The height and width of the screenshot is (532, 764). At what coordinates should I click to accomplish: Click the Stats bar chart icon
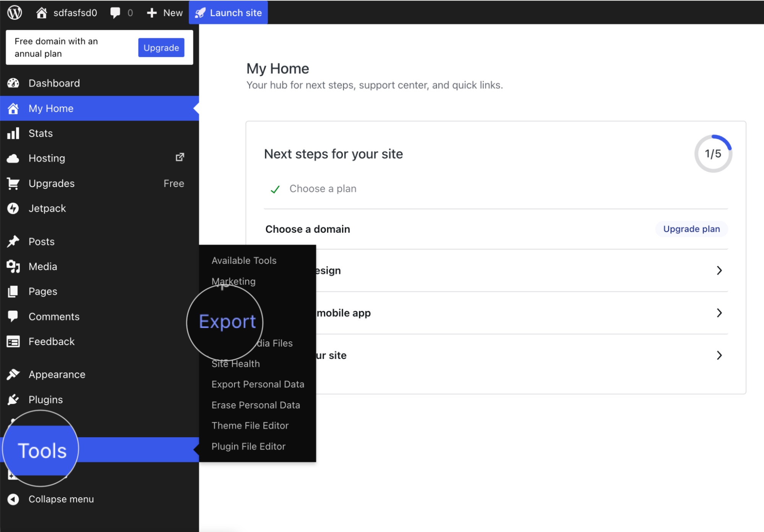click(x=13, y=133)
